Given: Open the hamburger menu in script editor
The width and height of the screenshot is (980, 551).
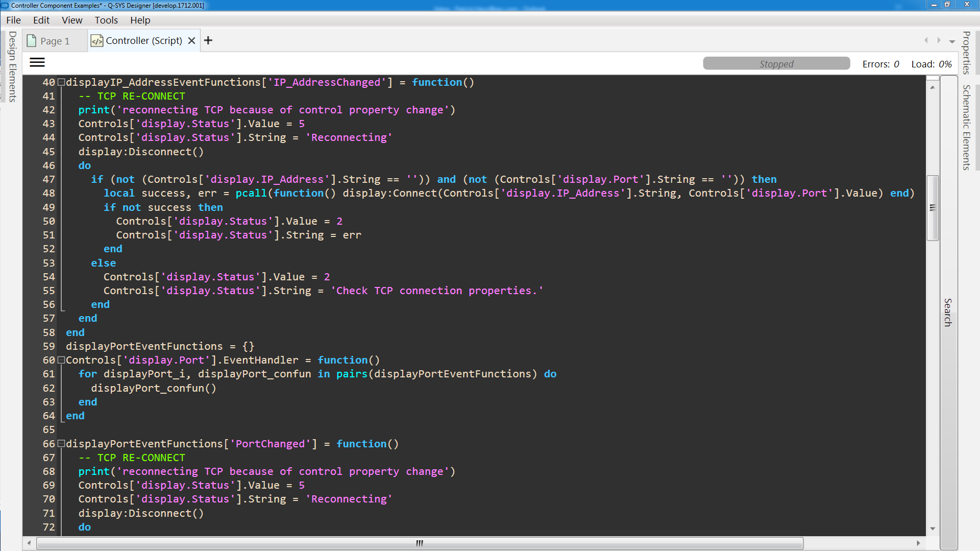Looking at the screenshot, I should 37,62.
